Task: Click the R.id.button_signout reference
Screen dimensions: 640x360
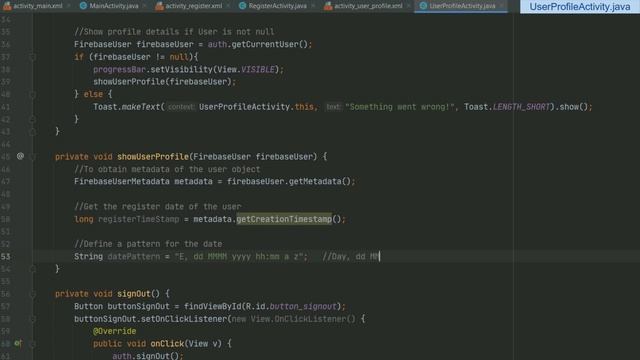Action: click(292, 306)
